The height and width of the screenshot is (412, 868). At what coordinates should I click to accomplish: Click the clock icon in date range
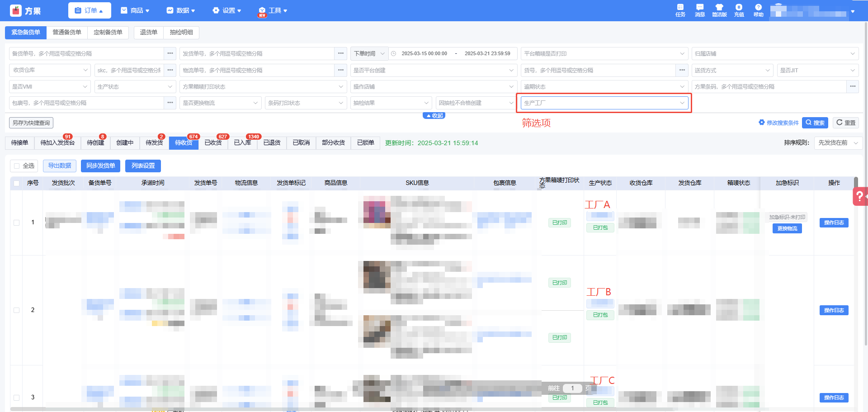tap(394, 53)
